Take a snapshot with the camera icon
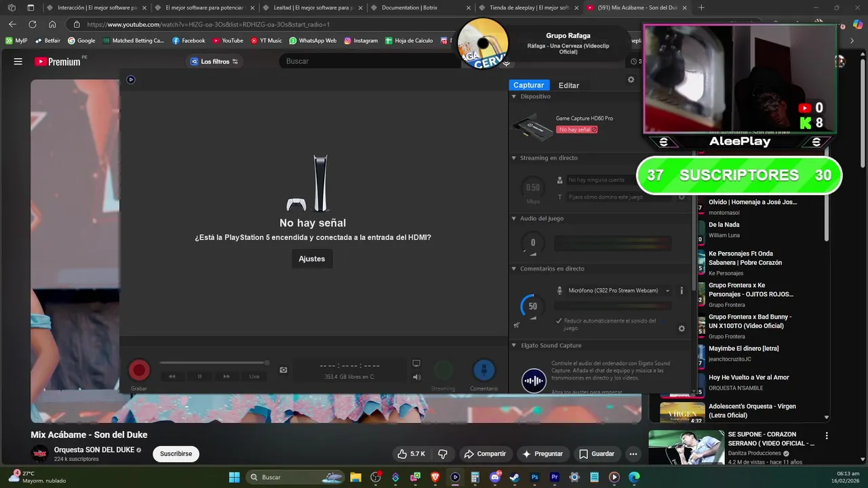The width and height of the screenshot is (868, 488). [283, 370]
